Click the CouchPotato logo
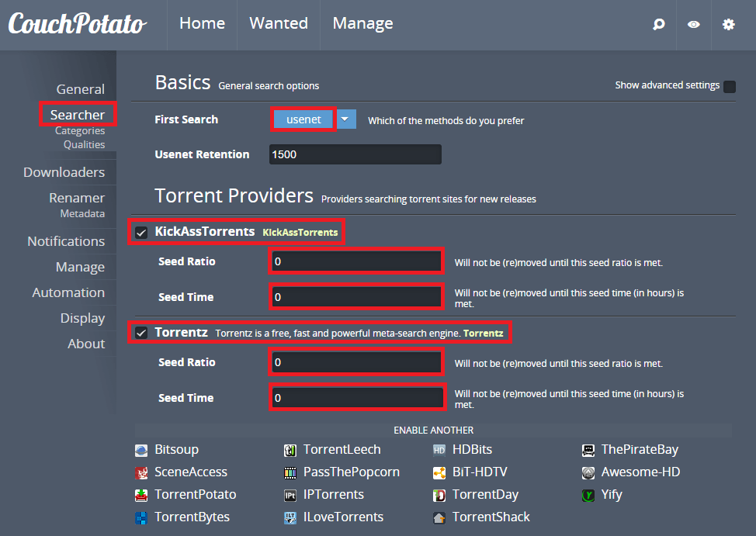The width and height of the screenshot is (756, 536). coord(77,24)
